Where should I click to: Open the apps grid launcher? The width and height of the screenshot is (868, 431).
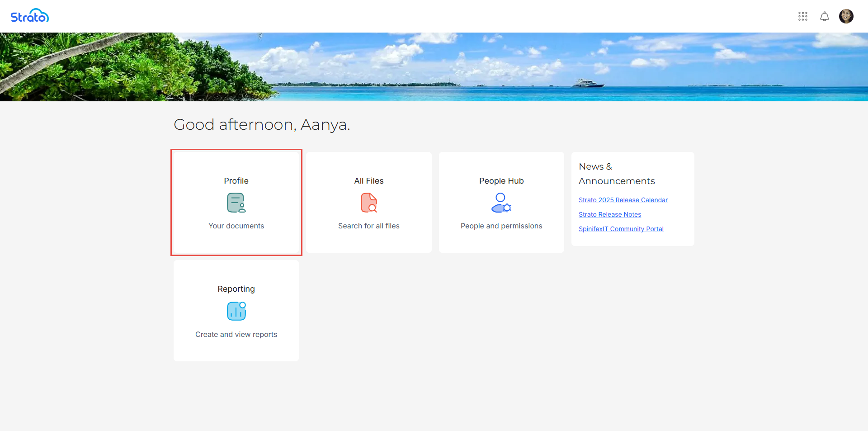click(x=802, y=17)
